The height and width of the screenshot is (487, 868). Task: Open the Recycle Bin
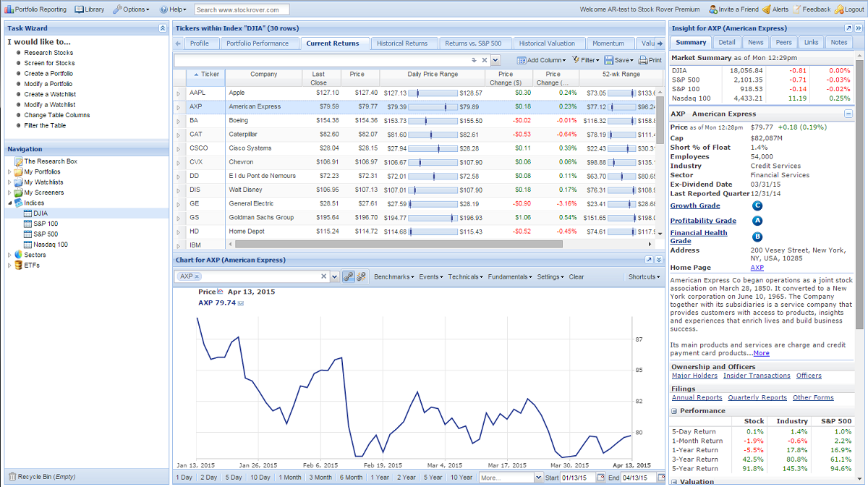42,477
